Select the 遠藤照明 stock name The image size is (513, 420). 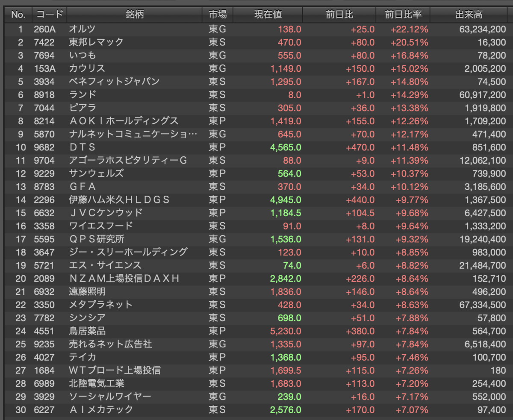pos(87,291)
